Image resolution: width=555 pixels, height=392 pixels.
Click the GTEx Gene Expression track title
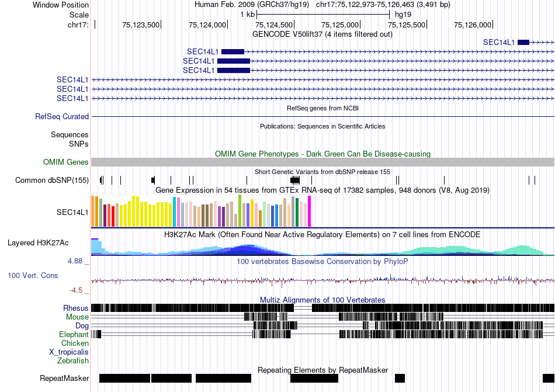pos(322,190)
